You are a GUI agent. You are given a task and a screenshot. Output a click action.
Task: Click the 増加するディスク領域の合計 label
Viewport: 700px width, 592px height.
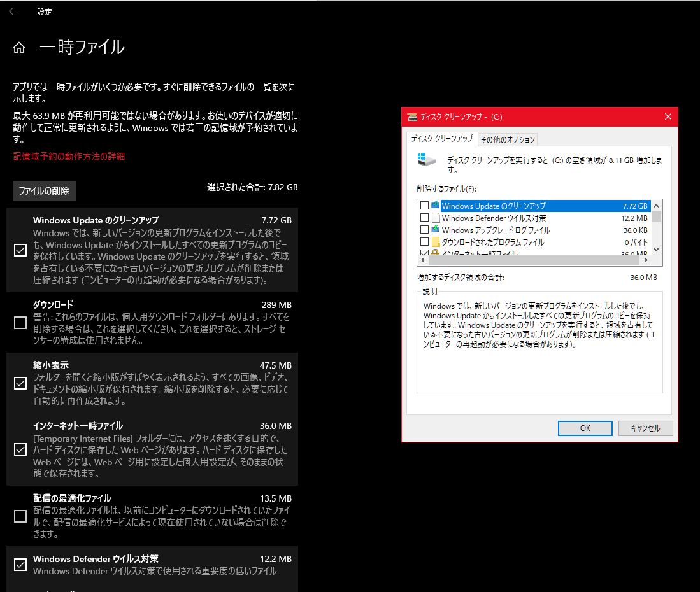pos(461,278)
